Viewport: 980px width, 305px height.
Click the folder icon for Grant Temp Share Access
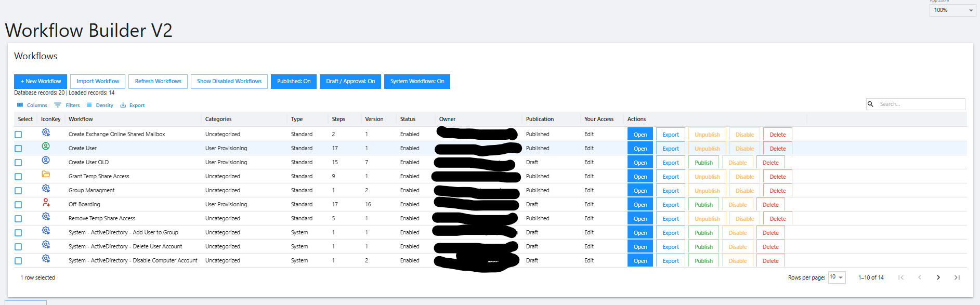(46, 175)
